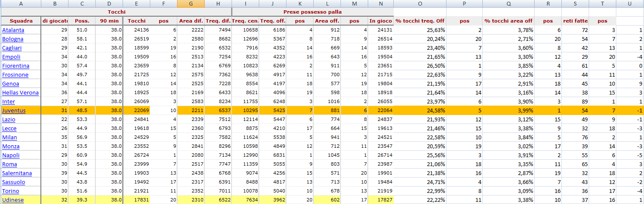
Task: Select column Q header
Action: coord(509,3)
